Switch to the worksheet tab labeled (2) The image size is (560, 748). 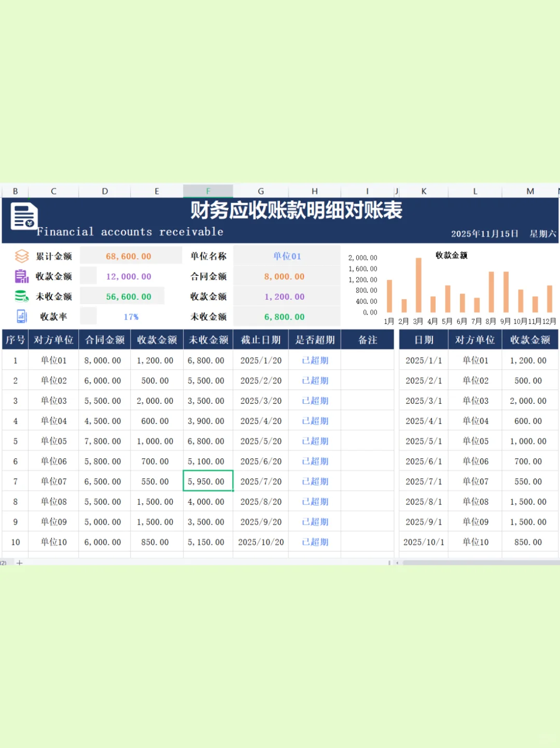[x=4, y=562]
